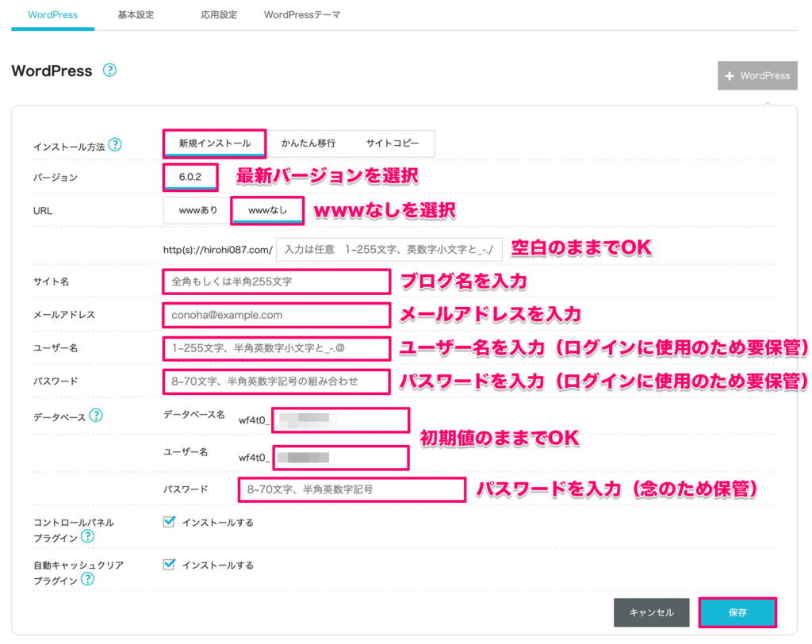Switch to the 基本設定 tab
Image resolution: width=812 pixels, height=644 pixels.
coord(136,15)
